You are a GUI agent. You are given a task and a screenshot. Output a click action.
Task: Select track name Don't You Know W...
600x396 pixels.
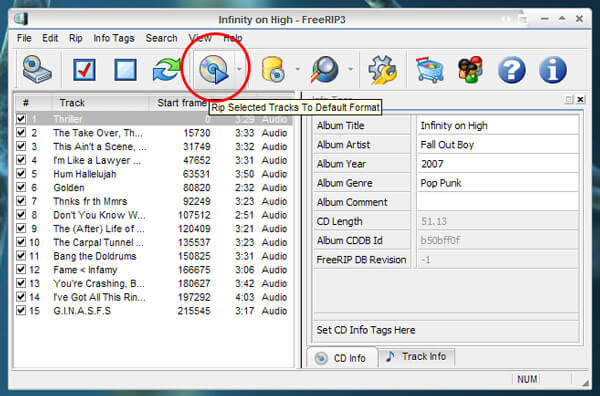click(x=99, y=215)
